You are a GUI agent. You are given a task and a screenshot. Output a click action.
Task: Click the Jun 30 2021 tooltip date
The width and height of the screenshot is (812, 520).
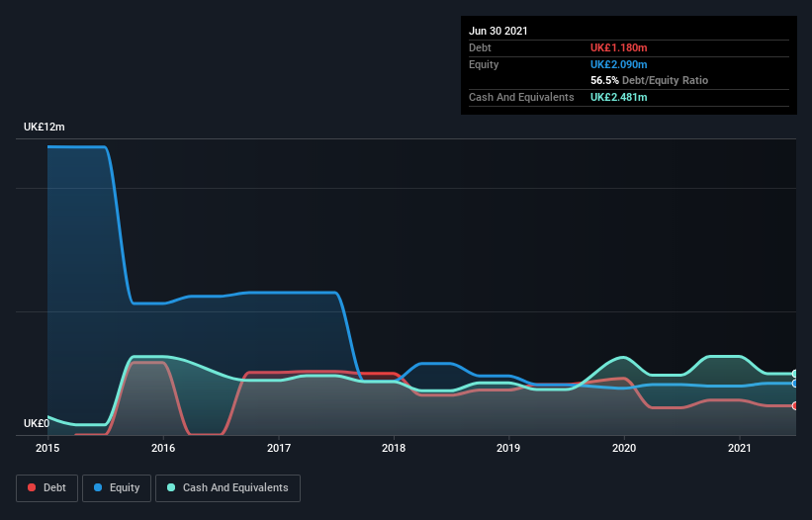(x=498, y=31)
